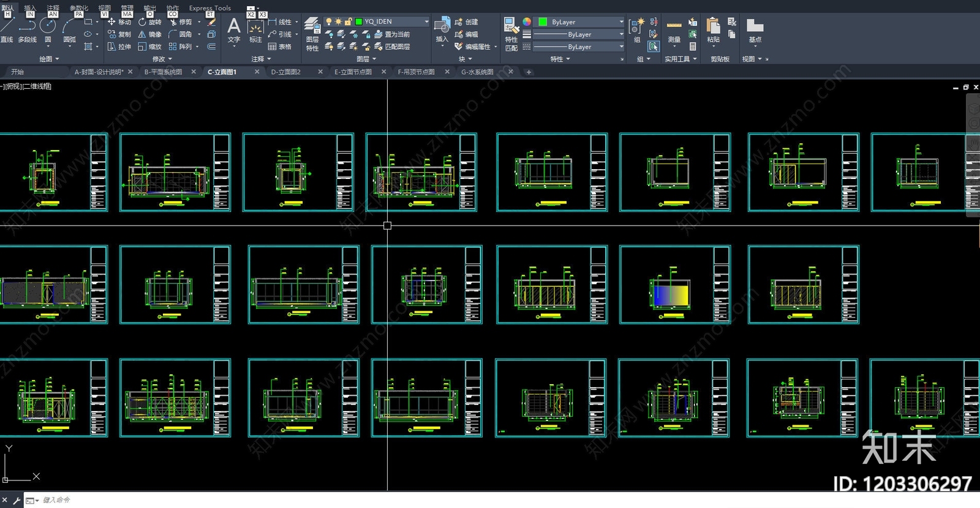Click the Match Properties (特性匹配) icon
This screenshot has height=508, width=980.
[511, 34]
